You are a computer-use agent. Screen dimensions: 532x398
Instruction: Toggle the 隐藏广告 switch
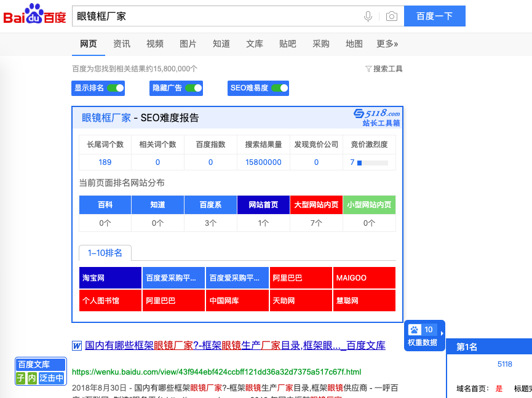193,88
